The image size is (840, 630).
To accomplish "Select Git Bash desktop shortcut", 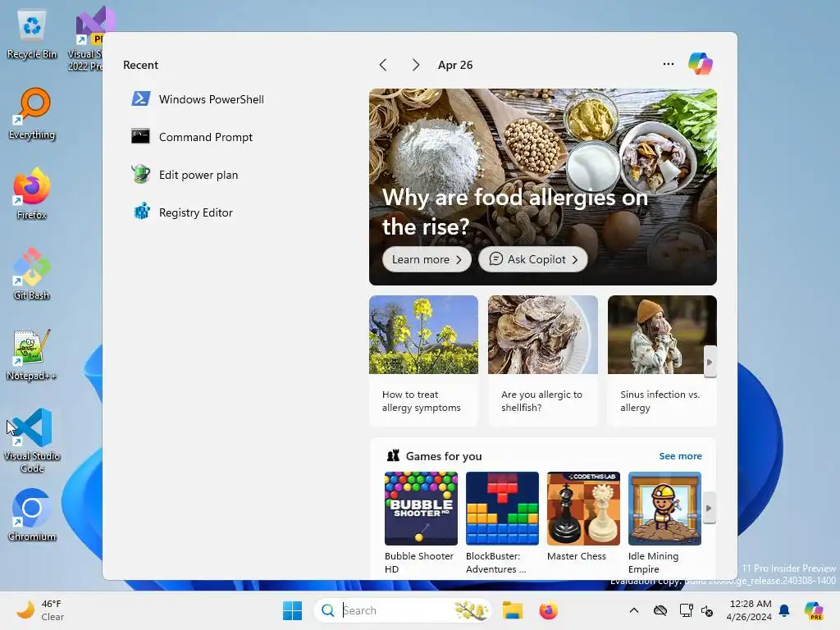I will point(32,274).
